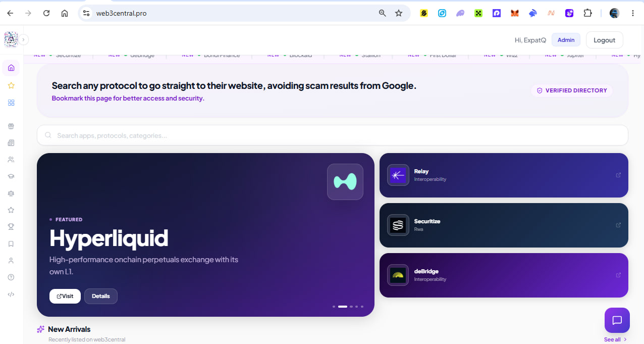Screen dimensions: 644x344
Task: Click the light blue circle extension icon
Action: (x=442, y=13)
